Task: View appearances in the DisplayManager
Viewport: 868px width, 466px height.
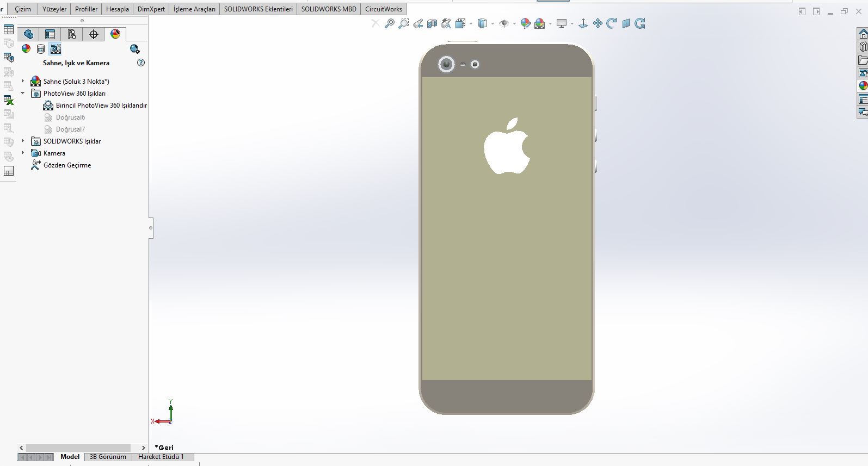Action: pos(26,49)
